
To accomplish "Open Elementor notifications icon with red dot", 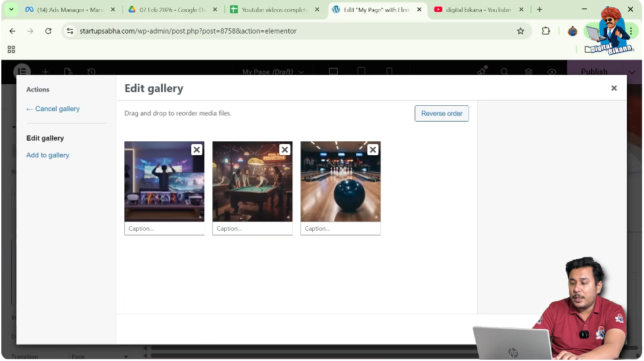I will tap(481, 71).
